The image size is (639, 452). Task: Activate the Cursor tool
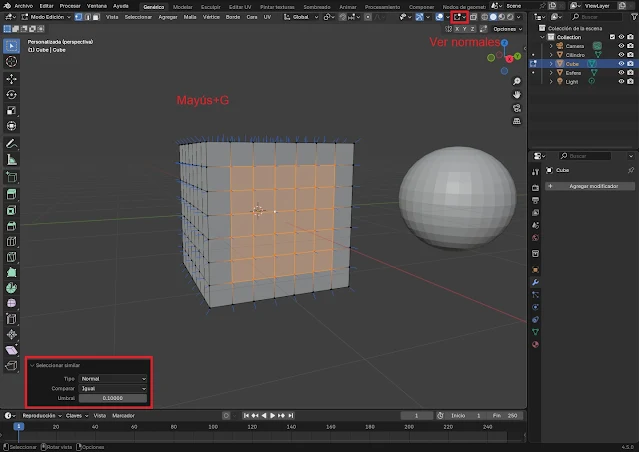pos(11,62)
